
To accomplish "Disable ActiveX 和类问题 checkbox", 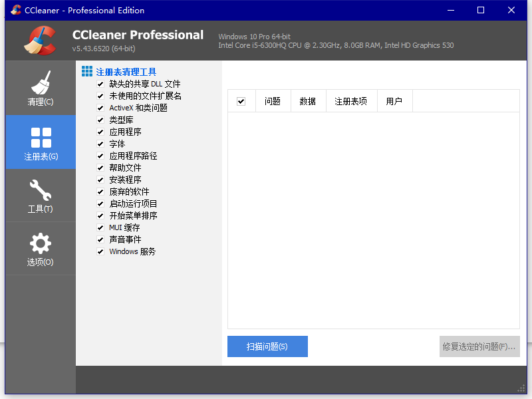I will (100, 108).
